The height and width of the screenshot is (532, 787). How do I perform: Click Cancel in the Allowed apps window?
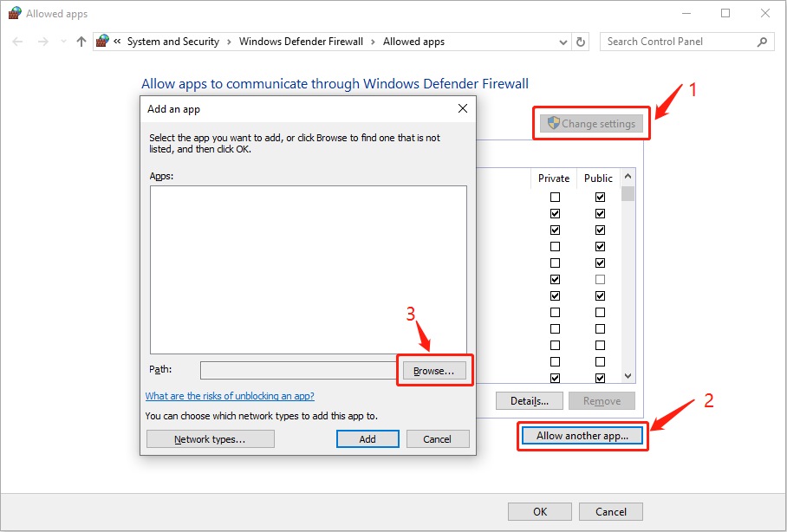(611, 512)
